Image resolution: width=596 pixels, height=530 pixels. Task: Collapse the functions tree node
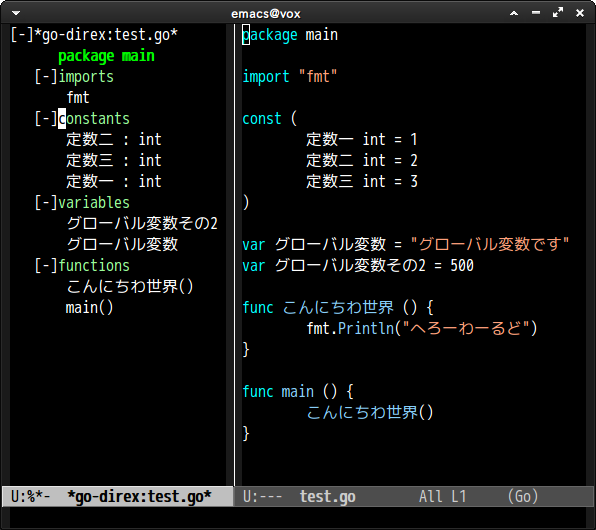(46, 265)
